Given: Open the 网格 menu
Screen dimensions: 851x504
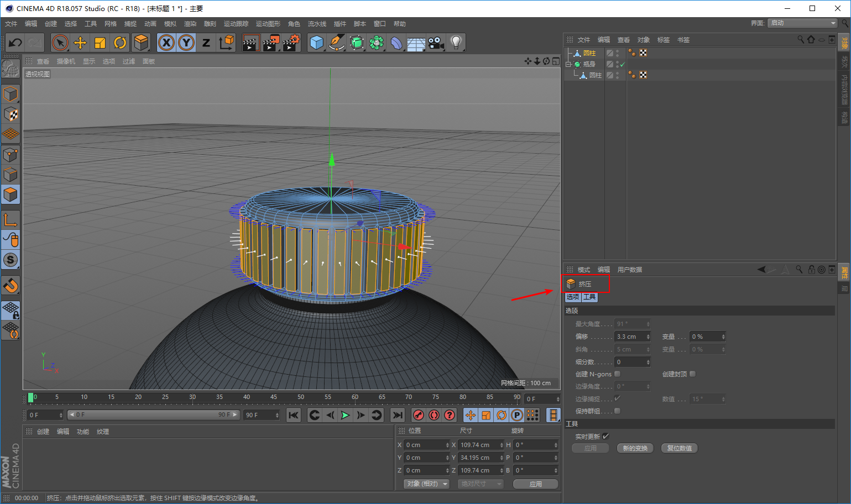Looking at the screenshot, I should (111, 24).
